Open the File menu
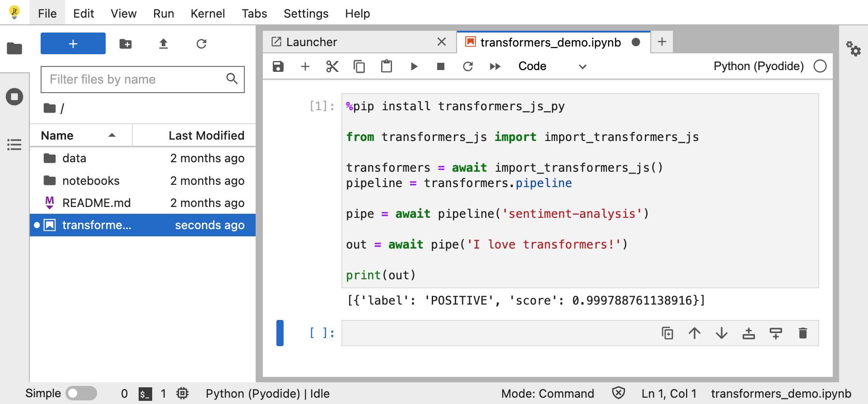This screenshot has width=868, height=404. (47, 14)
